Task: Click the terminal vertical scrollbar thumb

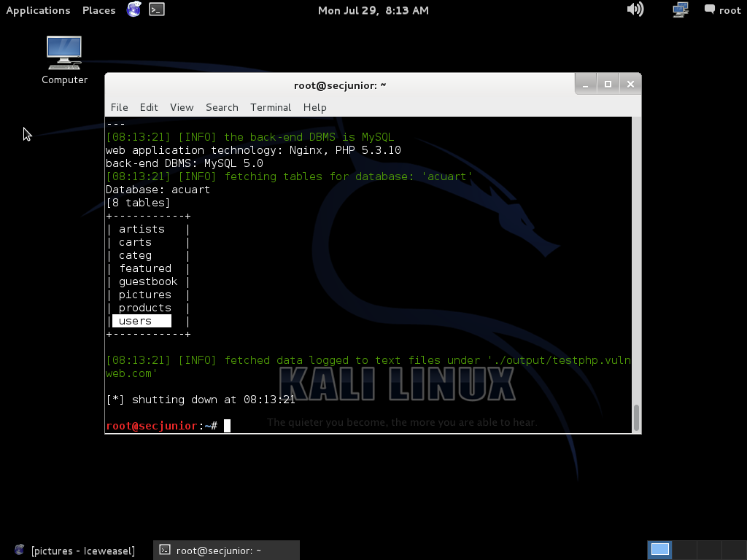Action: (x=636, y=418)
